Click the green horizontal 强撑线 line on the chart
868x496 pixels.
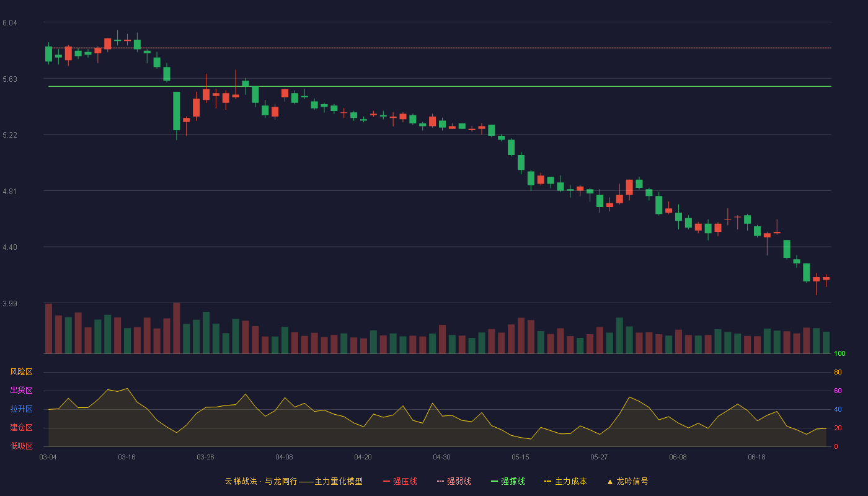440,86
